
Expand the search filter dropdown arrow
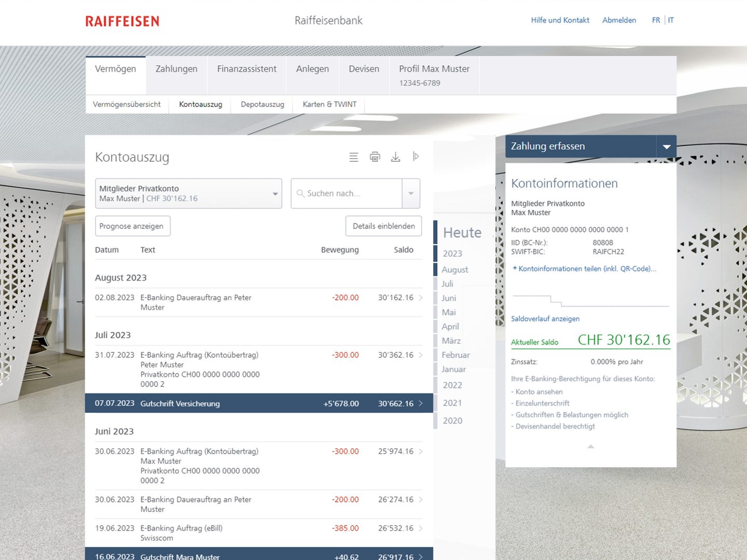pos(411,193)
